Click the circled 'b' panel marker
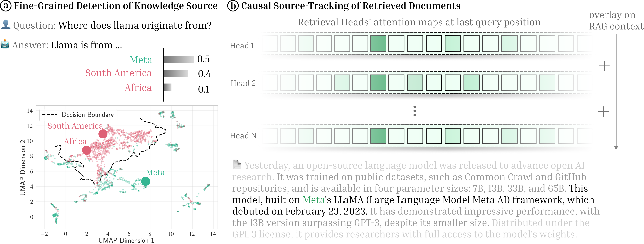 tap(233, 6)
